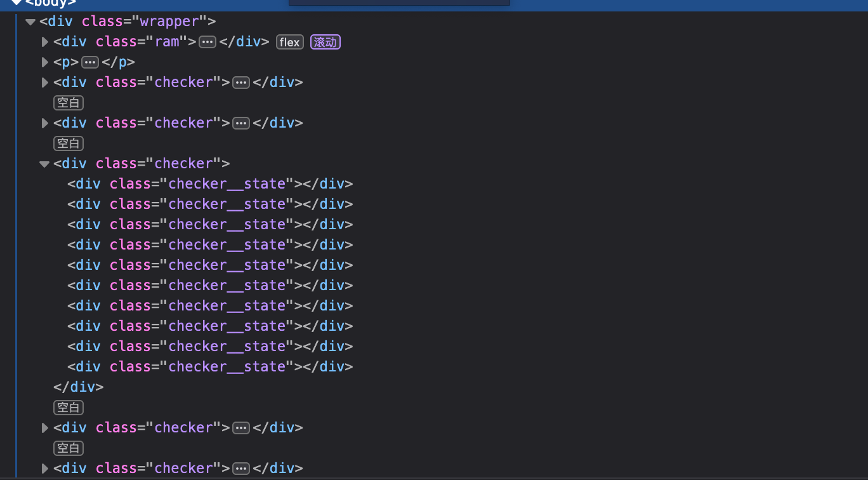This screenshot has height=480, width=868.
Task: Click the 滚动 scroll badge
Action: [325, 42]
